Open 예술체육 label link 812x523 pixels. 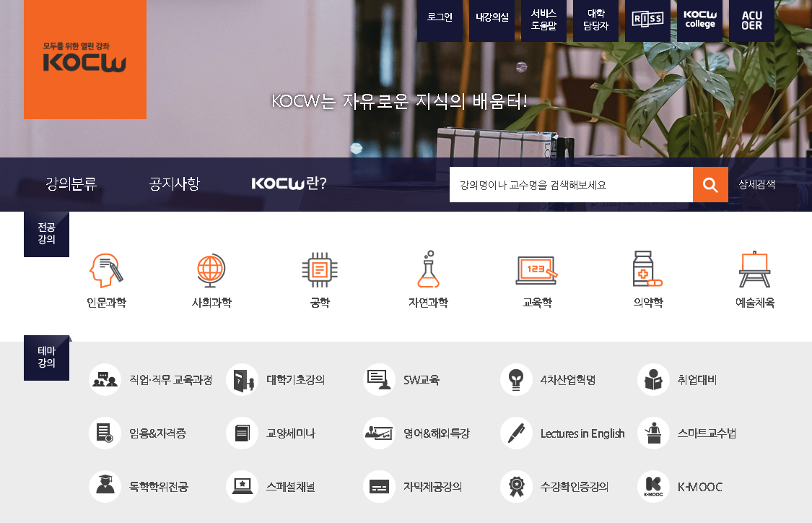point(755,303)
